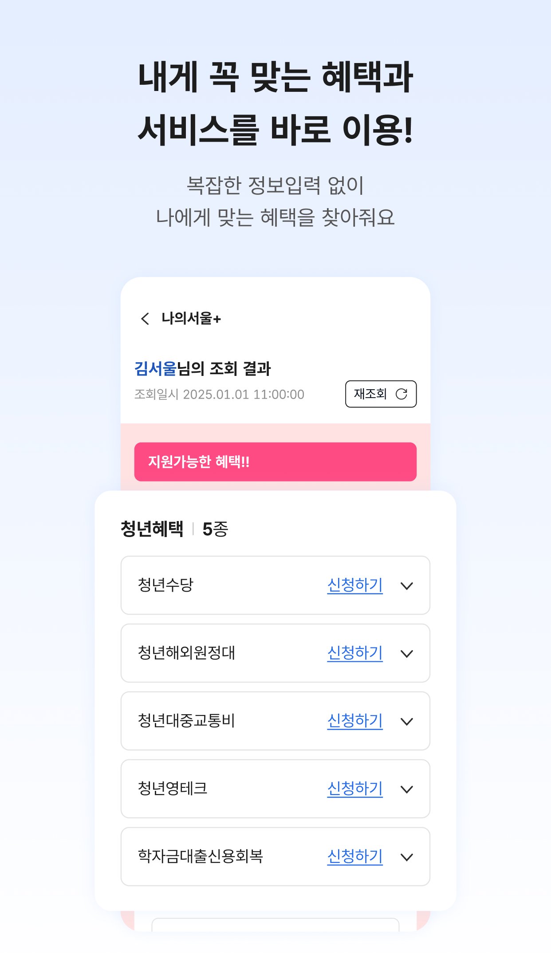
Task: Click 신청하기 link for 학자금대출신용회복
Action: tap(354, 856)
